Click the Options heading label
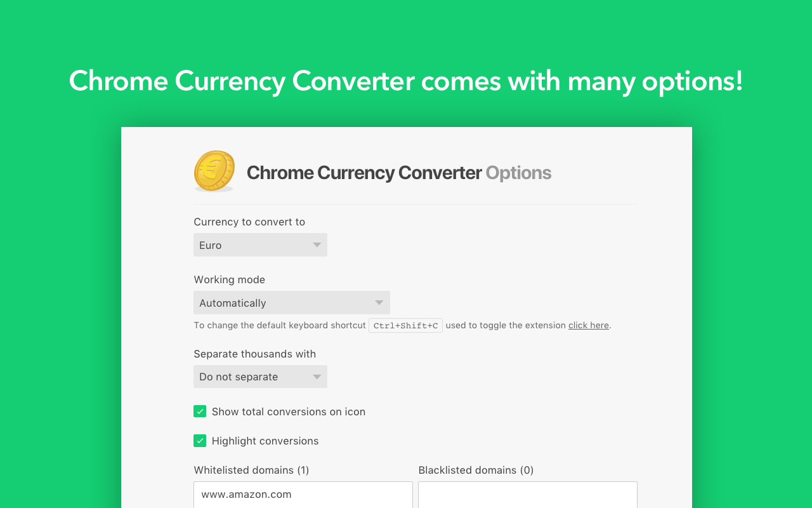This screenshot has height=508, width=812. pyautogui.click(x=518, y=172)
